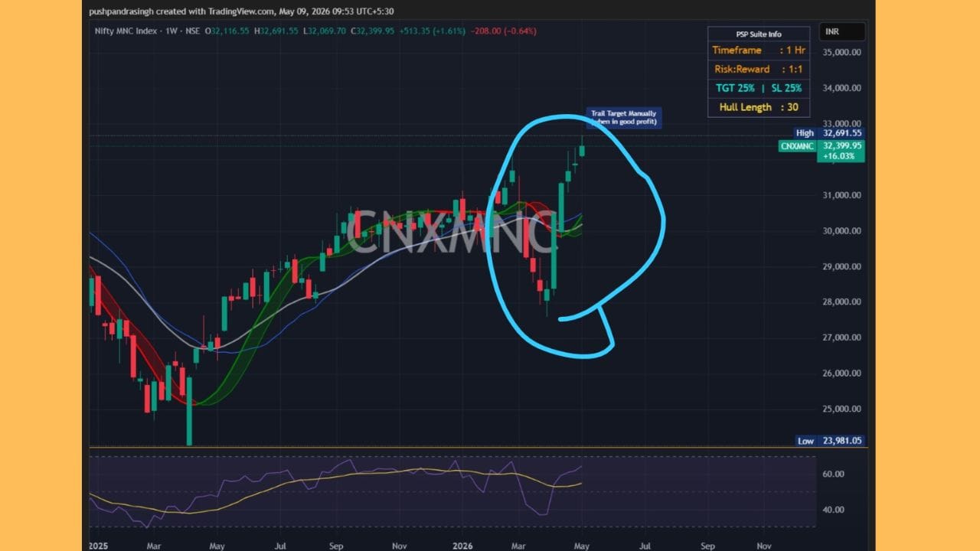Screen dimensions: 980x551
Task: Click the 35,000.00 price axis label
Action: [841, 52]
